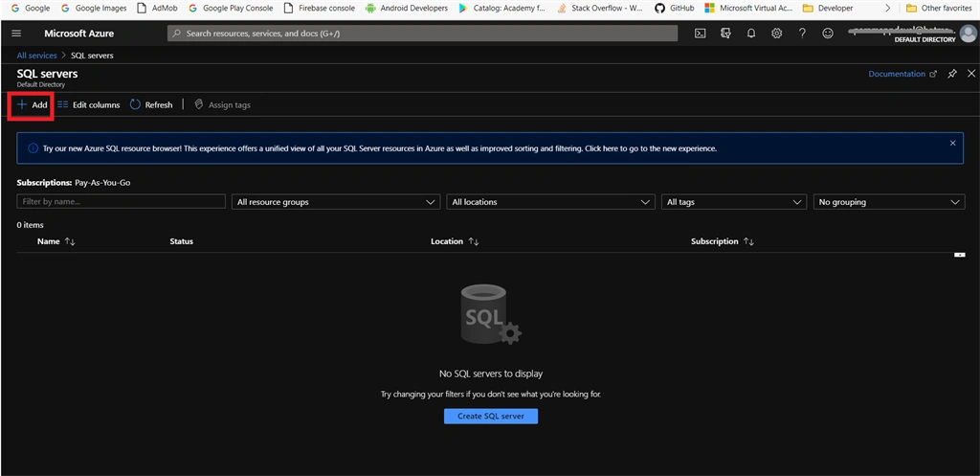Open the Google Images bookmark
Viewport: 980px width, 476px height.
(94, 8)
